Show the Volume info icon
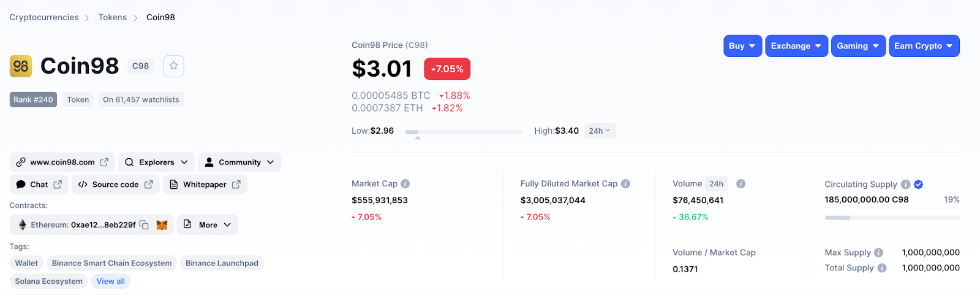 point(741,183)
